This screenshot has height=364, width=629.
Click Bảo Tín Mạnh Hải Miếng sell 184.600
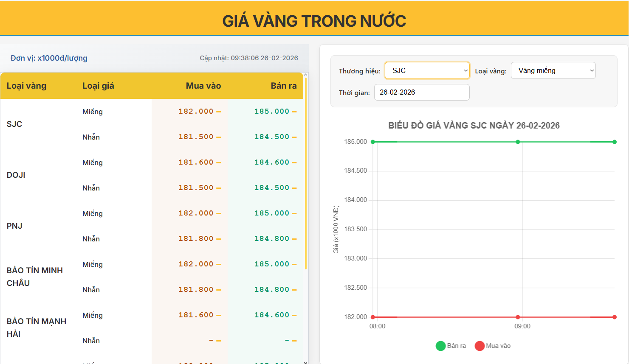[272, 315]
